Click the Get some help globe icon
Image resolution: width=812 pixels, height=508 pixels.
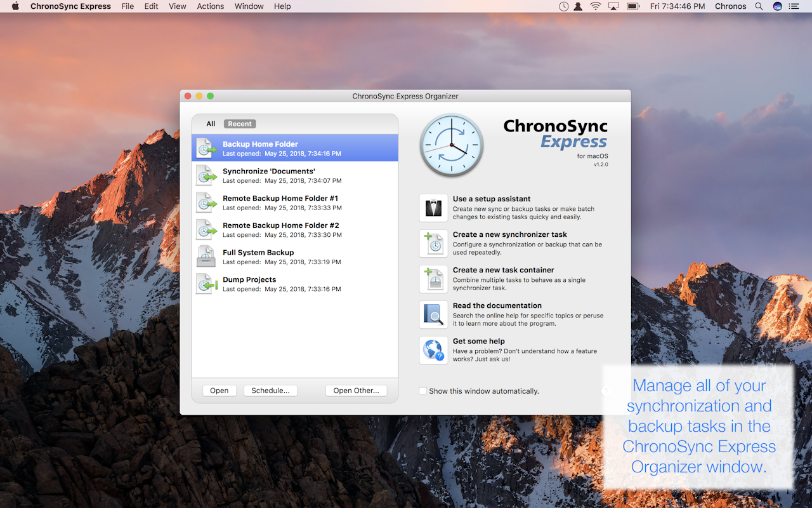(x=433, y=350)
